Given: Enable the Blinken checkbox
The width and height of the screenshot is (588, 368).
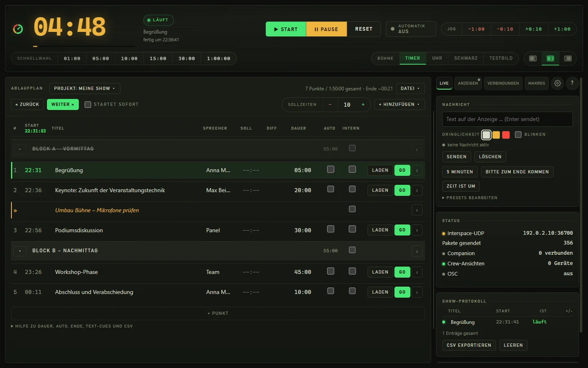Looking at the screenshot, I should click(518, 135).
